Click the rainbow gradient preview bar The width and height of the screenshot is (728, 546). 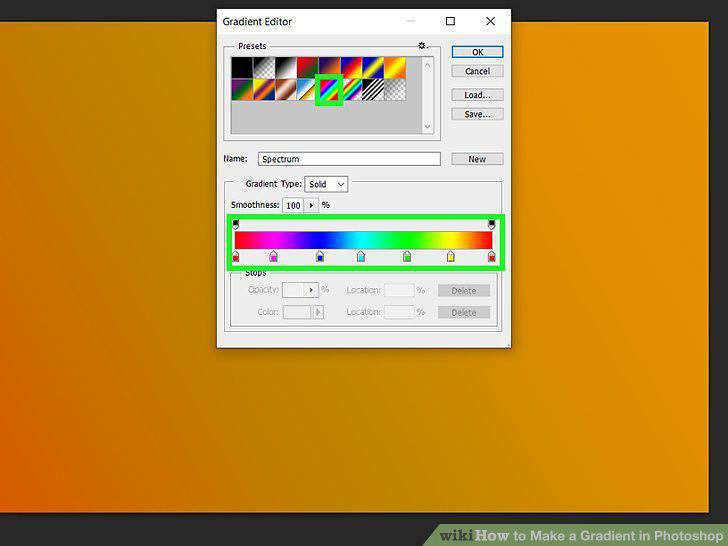coord(364,240)
